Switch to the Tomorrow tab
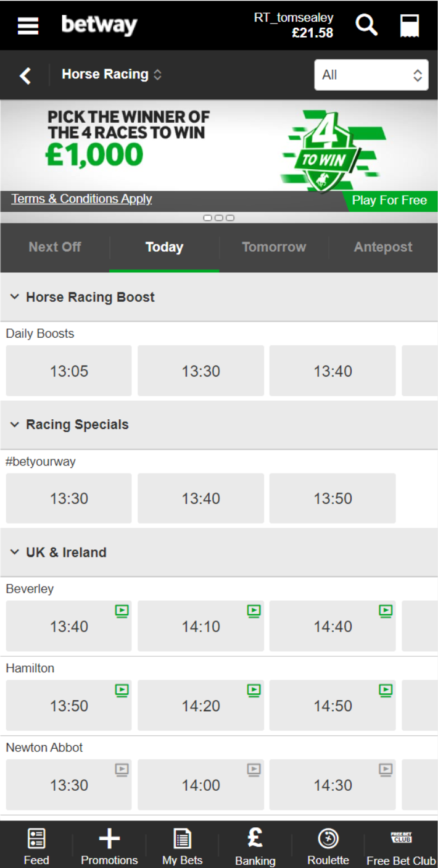438x868 pixels. point(274,247)
